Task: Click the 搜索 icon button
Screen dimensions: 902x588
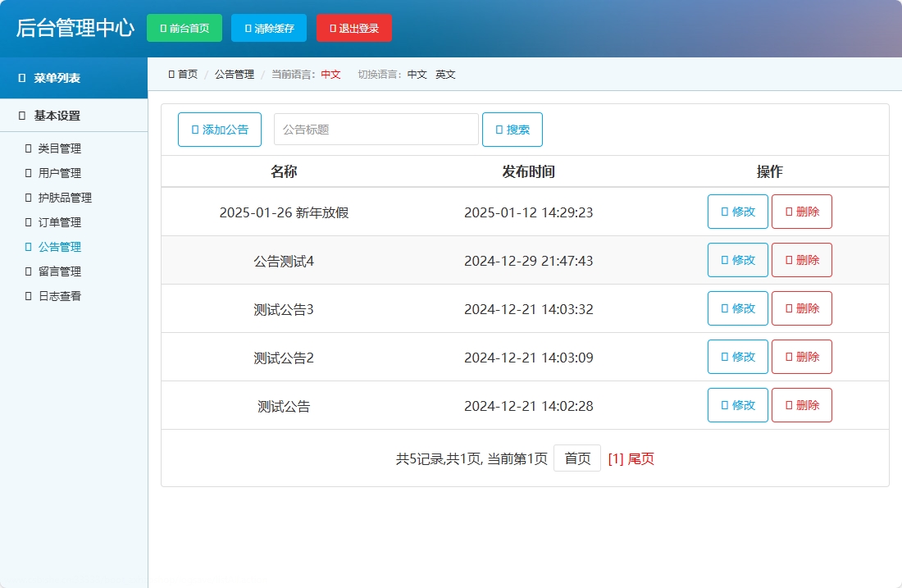Action: (498, 129)
